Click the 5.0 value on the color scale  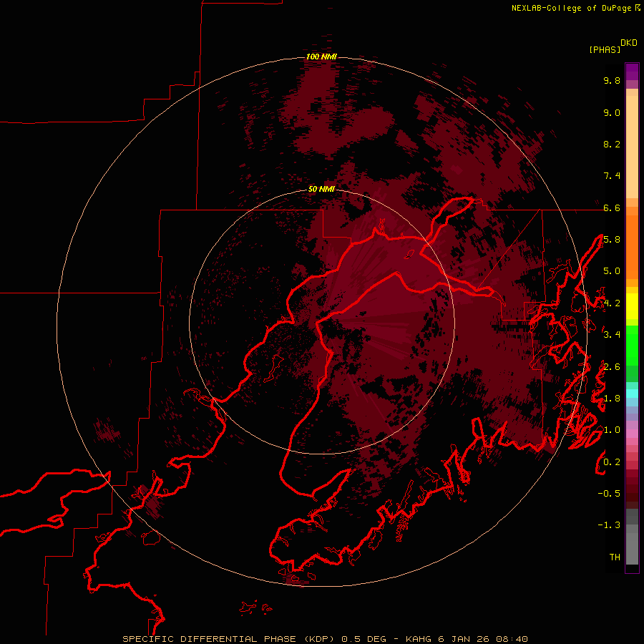pos(612,271)
